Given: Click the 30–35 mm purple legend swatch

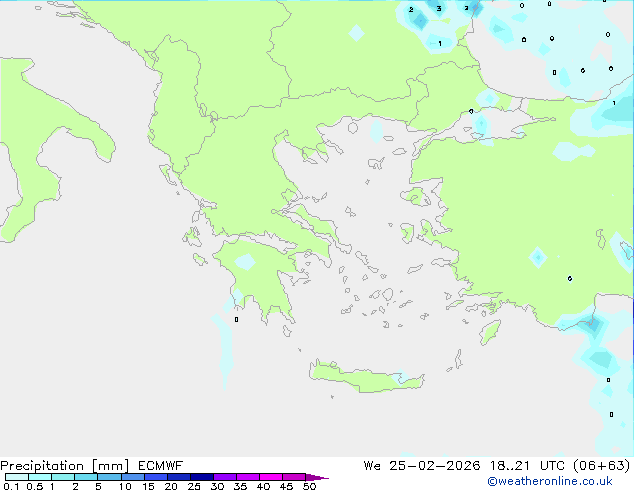Looking at the screenshot, I should point(225,477).
